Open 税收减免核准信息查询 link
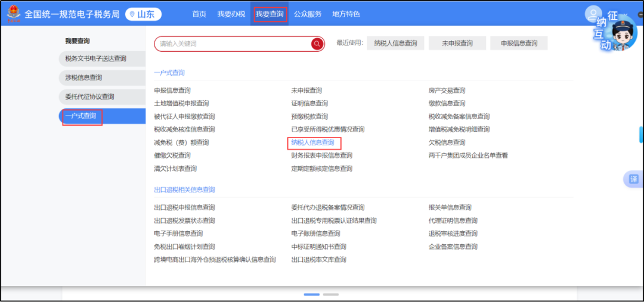This screenshot has width=644, height=302. [184, 130]
